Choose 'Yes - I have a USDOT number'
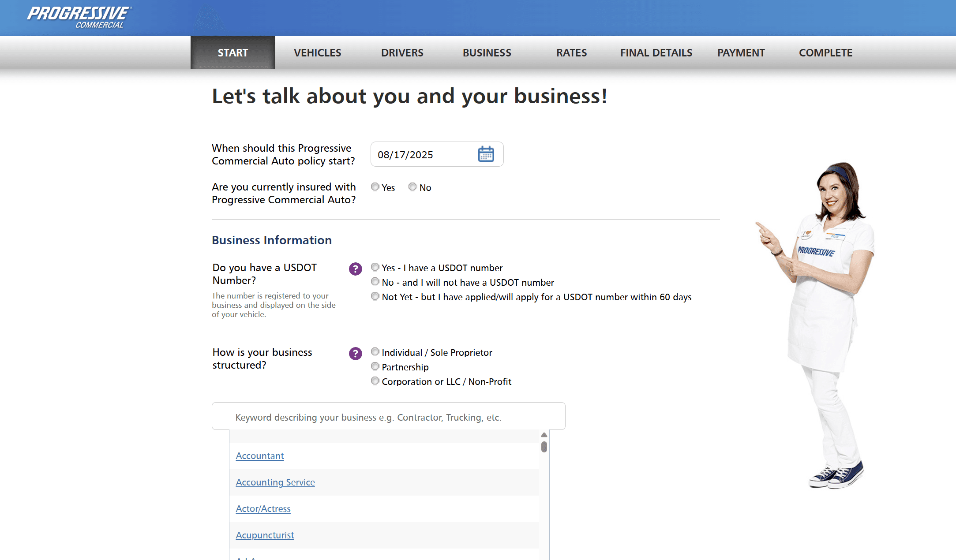 [375, 267]
